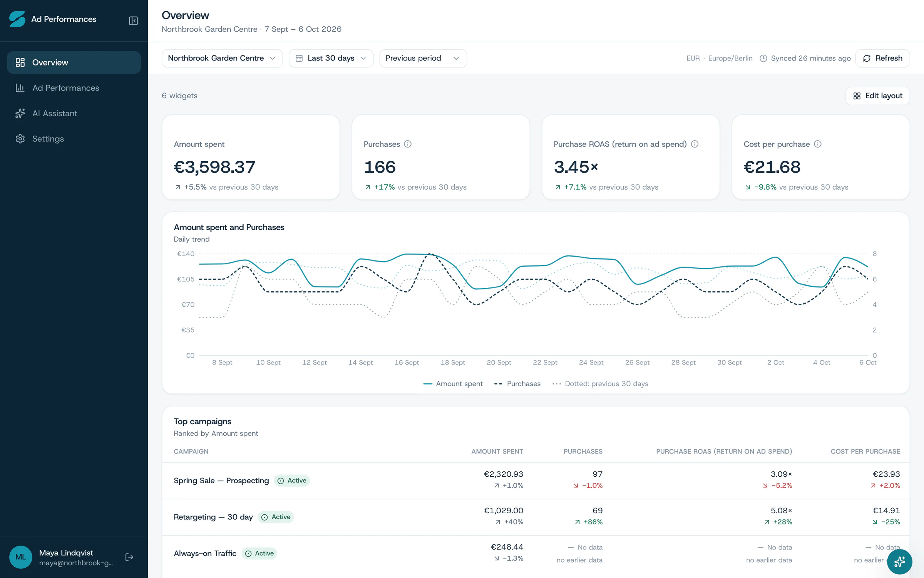Click the Cost per purchase column header
Viewport: 924px width, 578px height.
pyautogui.click(x=865, y=451)
